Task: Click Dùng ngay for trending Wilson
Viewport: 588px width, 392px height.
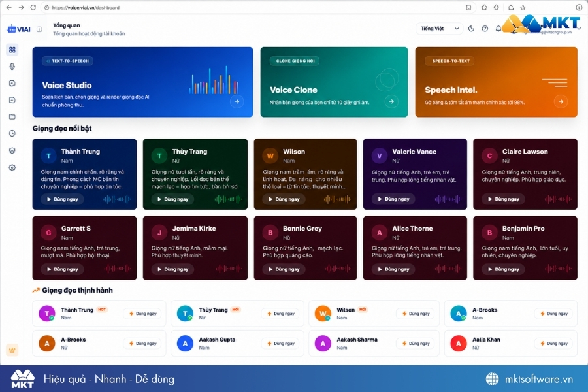Action: [x=416, y=314]
